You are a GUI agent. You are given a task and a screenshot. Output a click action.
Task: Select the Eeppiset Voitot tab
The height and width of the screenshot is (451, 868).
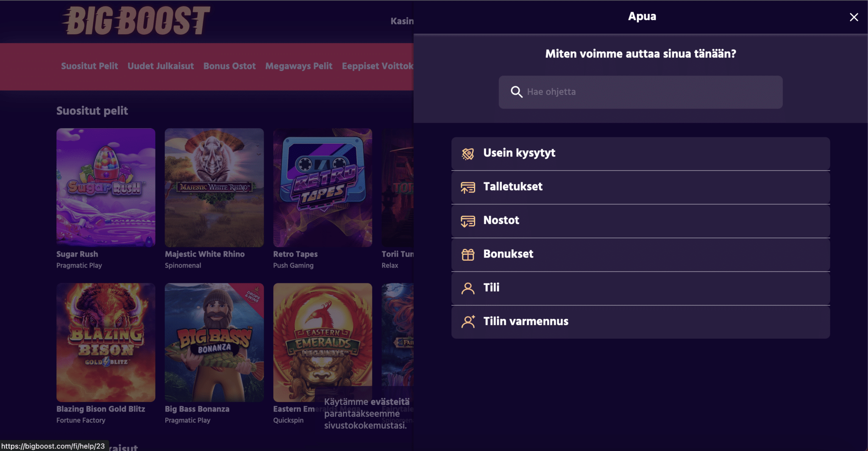click(x=378, y=66)
